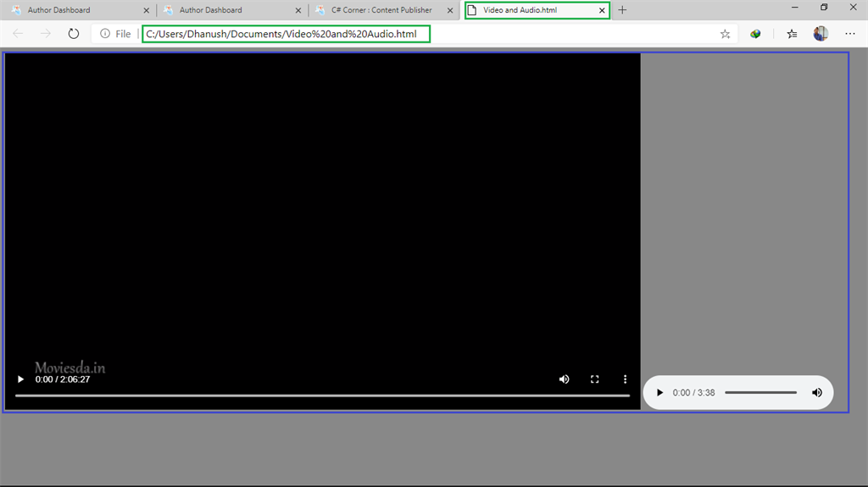Focus the address bar with Video%20and%20Audio.html URL
Image resolution: width=868 pixels, height=487 pixels.
point(286,34)
